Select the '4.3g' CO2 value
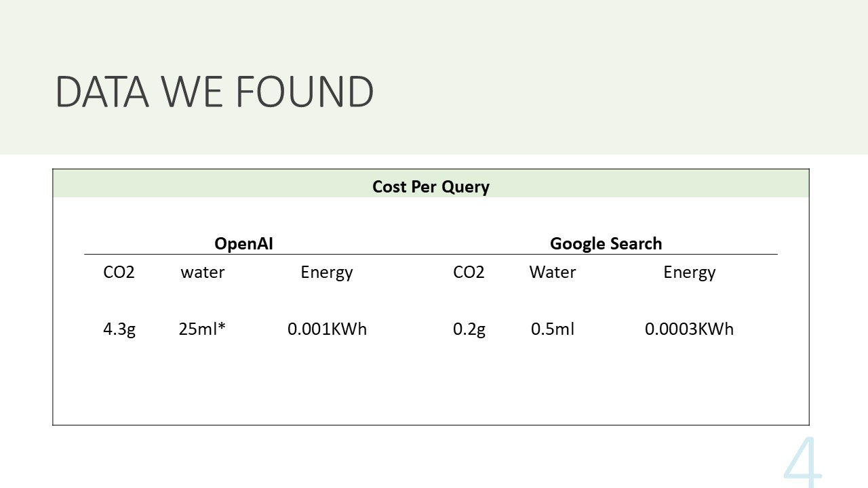This screenshot has width=868, height=488. [119, 329]
